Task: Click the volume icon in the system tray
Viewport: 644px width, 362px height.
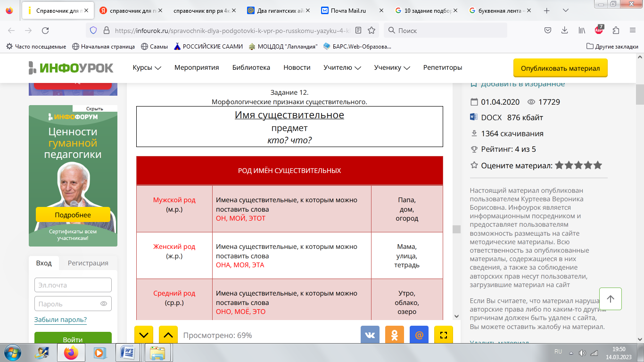Action: point(582,353)
